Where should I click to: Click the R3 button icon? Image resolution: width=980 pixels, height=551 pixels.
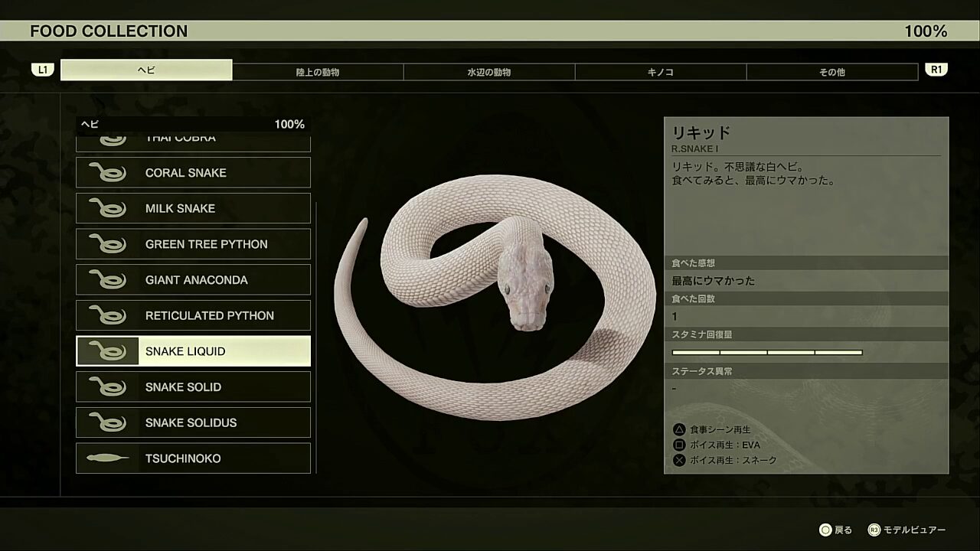point(874,530)
